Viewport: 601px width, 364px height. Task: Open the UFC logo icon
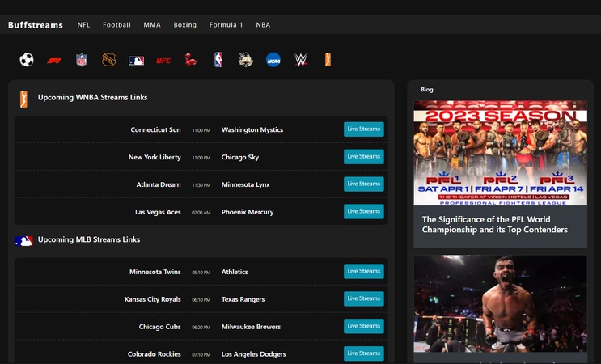(x=163, y=60)
